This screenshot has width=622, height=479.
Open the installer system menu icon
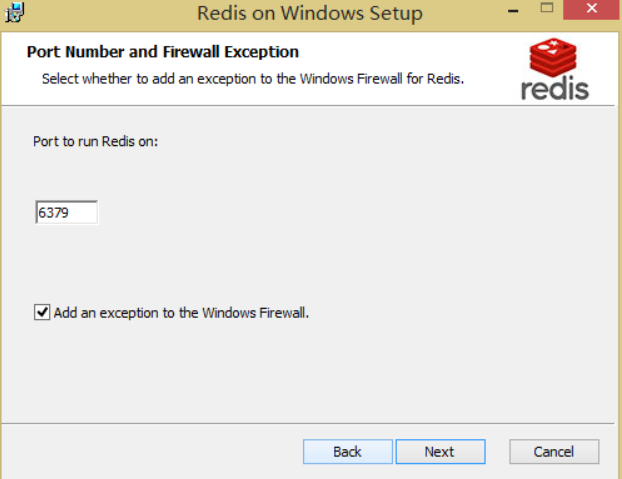pos(14,12)
